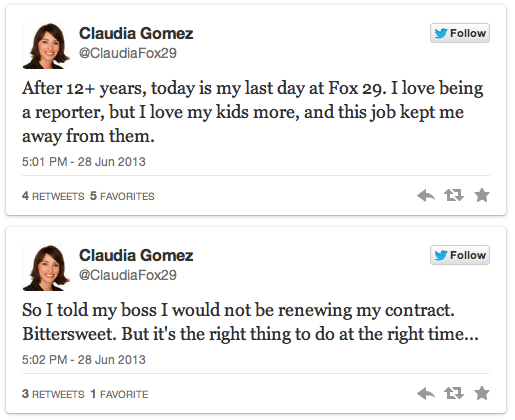Retweet the 'last day at Fox 29' tweet
Viewport: 515px width, 420px height.
[x=454, y=195]
